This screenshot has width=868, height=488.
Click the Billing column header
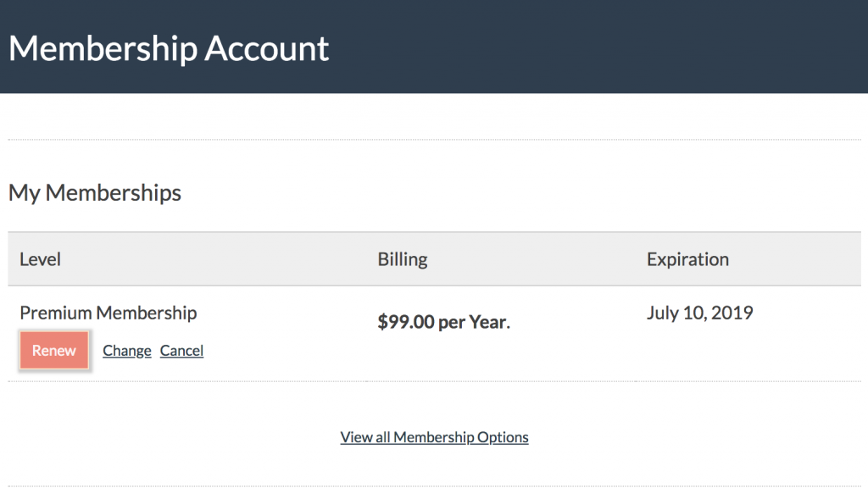pyautogui.click(x=403, y=259)
